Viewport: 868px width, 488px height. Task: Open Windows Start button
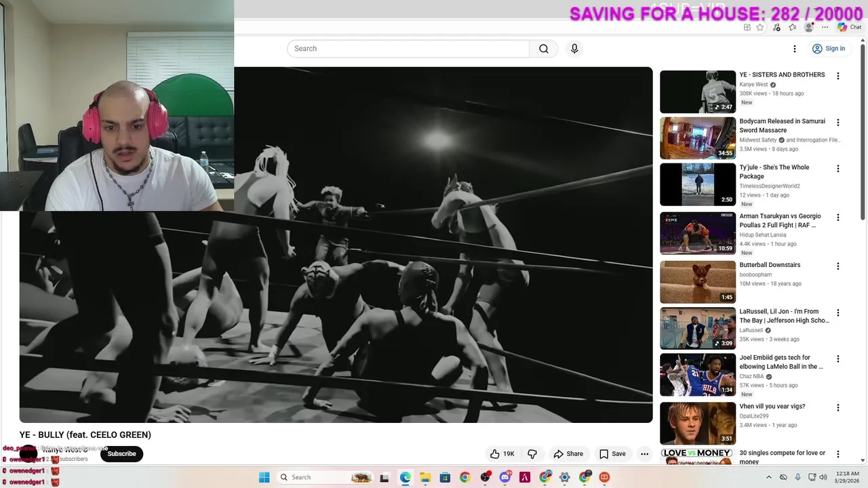(x=264, y=477)
